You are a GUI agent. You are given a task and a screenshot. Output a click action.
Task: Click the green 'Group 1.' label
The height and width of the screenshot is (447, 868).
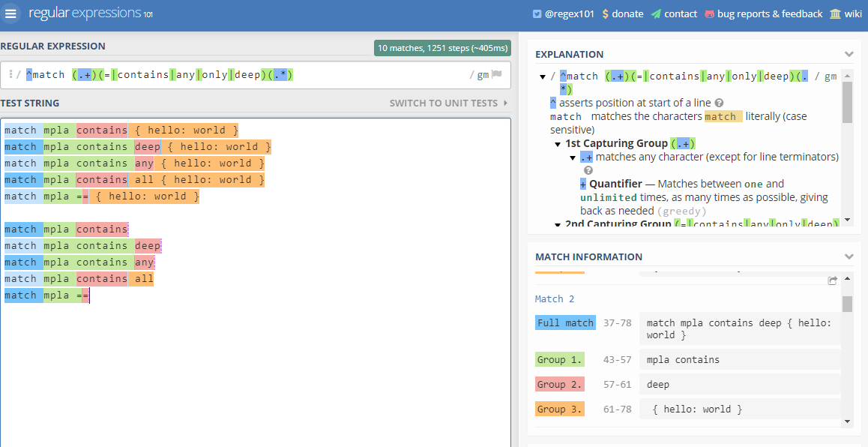[560, 359]
